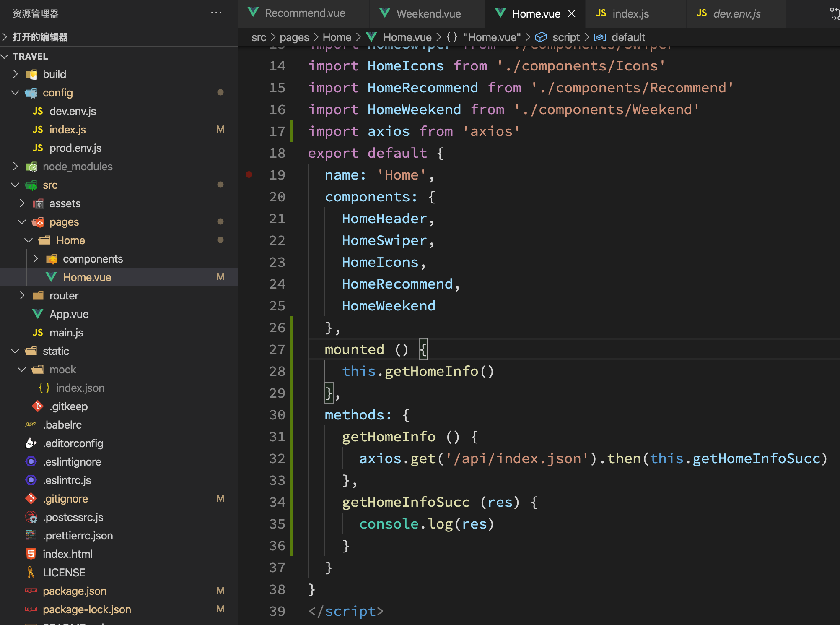Click src in the breadcrumb path
This screenshot has height=625, width=840.
[259, 37]
